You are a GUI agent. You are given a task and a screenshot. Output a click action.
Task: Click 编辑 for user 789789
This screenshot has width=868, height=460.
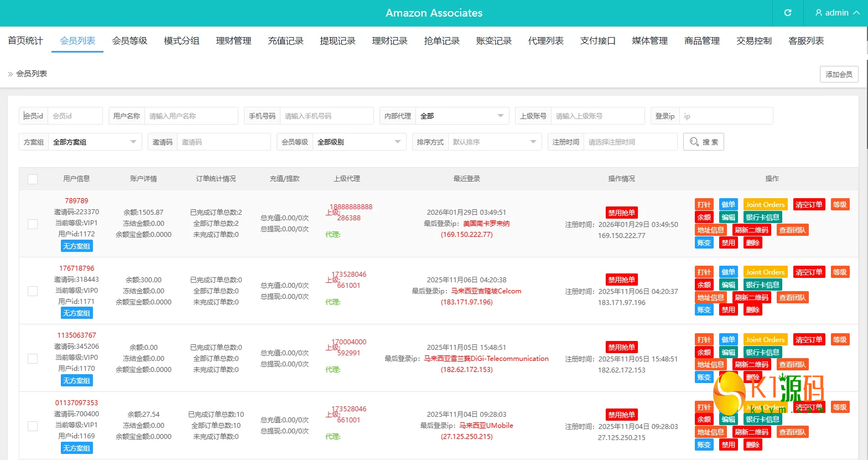pyautogui.click(x=728, y=217)
